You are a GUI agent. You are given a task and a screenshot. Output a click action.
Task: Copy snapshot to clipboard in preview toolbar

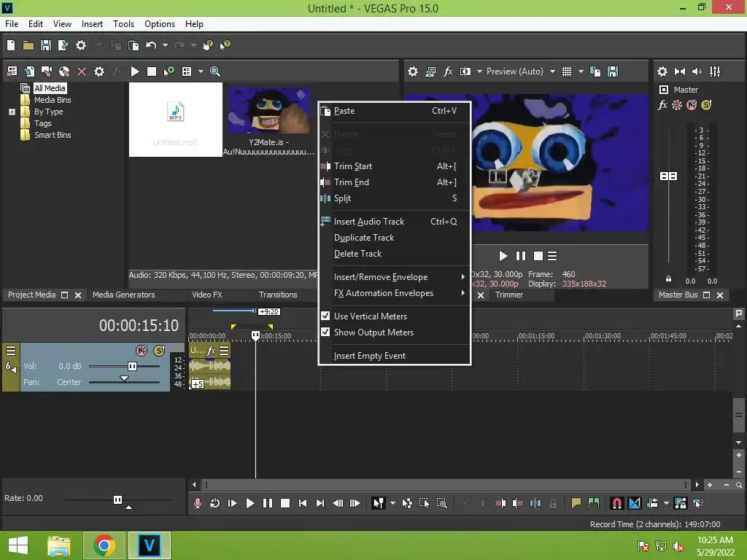(x=595, y=71)
